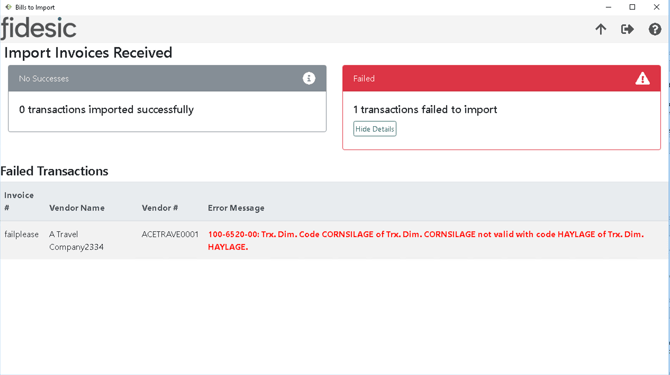Click the info icon on No Successes card
This screenshot has width=670, height=375.
pos(309,78)
